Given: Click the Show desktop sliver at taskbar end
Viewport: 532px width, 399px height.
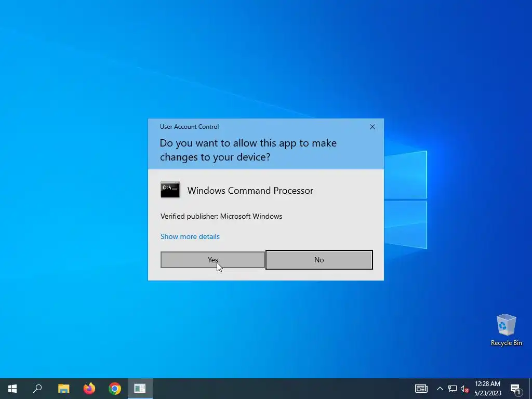Looking at the screenshot, I should pos(530,389).
